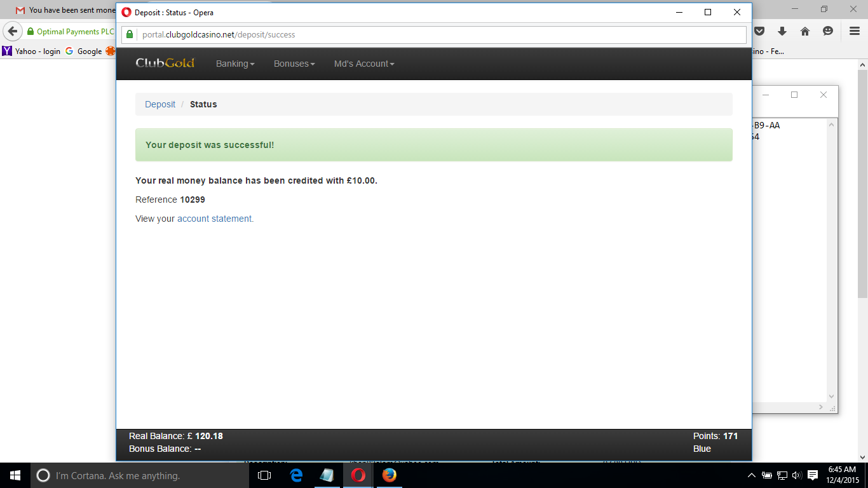Click the Blue level label in footer
This screenshot has width=868, height=488.
[702, 449]
